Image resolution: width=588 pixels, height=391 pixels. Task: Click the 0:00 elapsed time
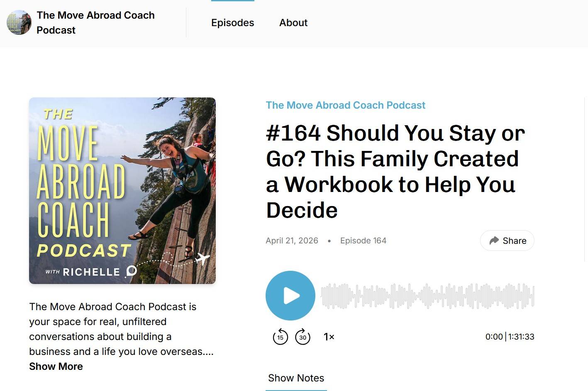click(494, 337)
